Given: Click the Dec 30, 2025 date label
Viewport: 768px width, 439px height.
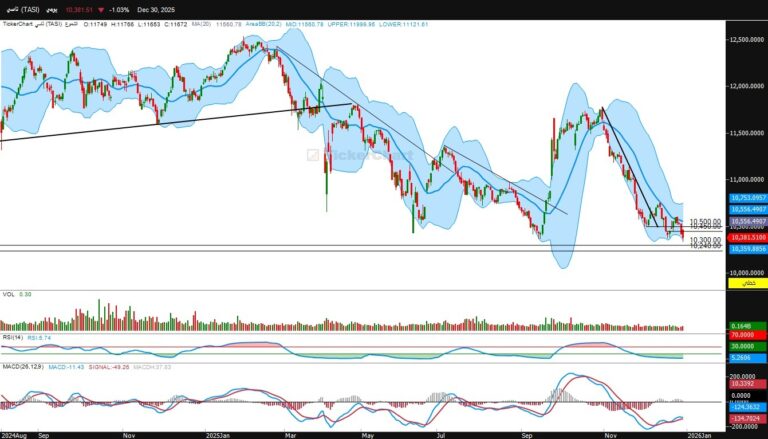Looking at the screenshot, I should tap(156, 9).
